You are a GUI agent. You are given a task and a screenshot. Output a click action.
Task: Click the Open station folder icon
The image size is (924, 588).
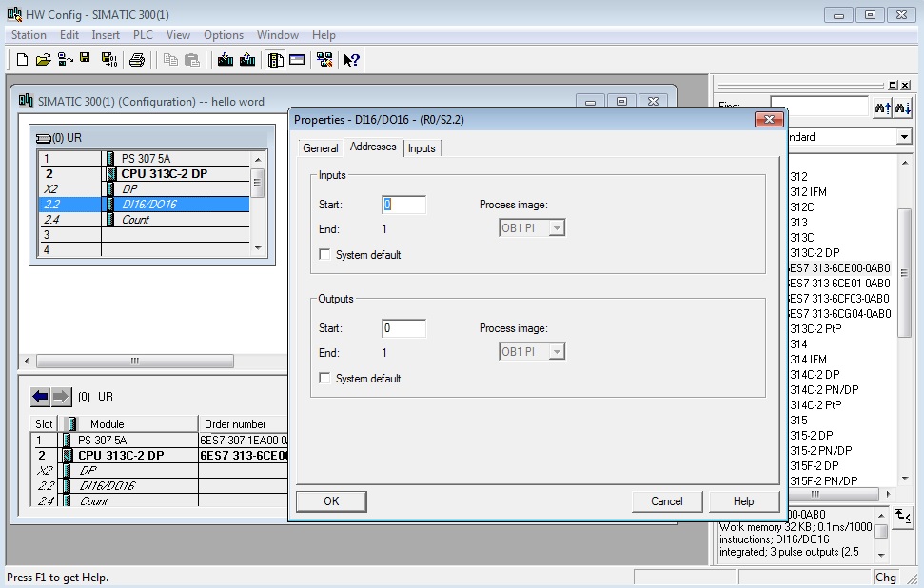(x=43, y=60)
